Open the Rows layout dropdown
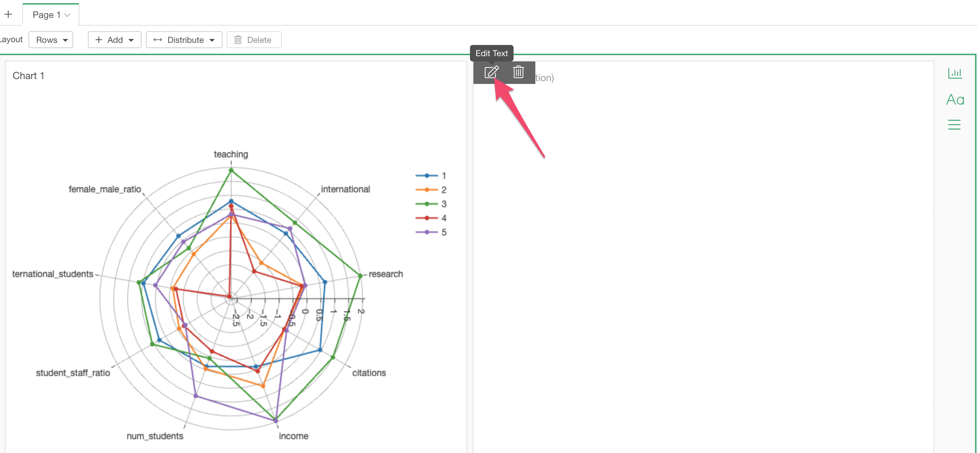This screenshot has height=453, width=980. (51, 40)
